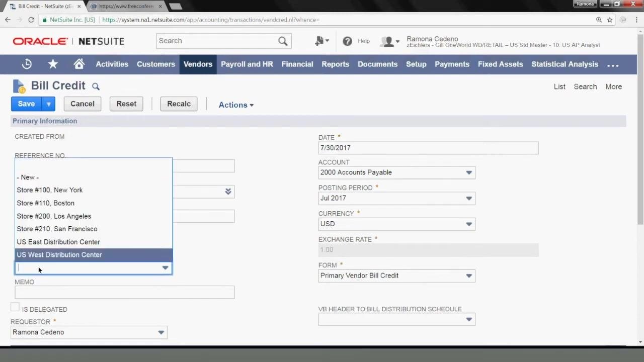Open the Financial menu
Screen dimensions: 644x362
pos(297,64)
